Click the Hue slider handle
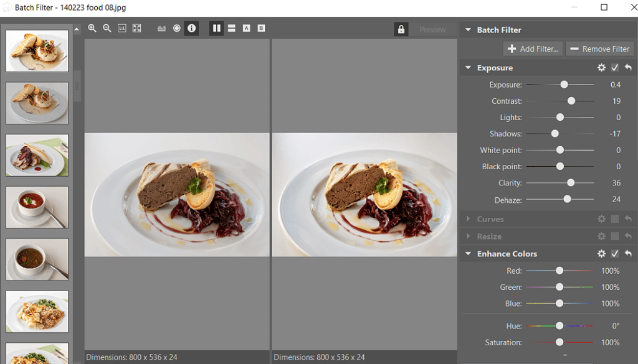Image resolution: width=638 pixels, height=364 pixels. pyautogui.click(x=559, y=326)
